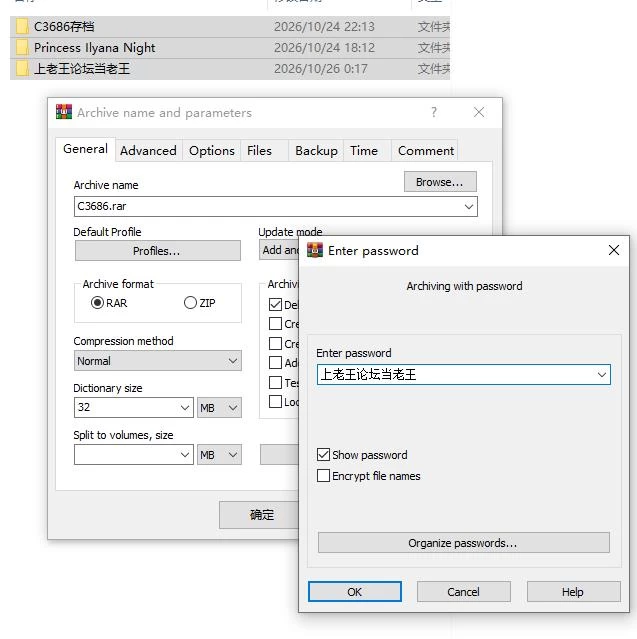Select the 上老王论坛当老王 folder icon
The height and width of the screenshot is (639, 637).
click(22, 68)
